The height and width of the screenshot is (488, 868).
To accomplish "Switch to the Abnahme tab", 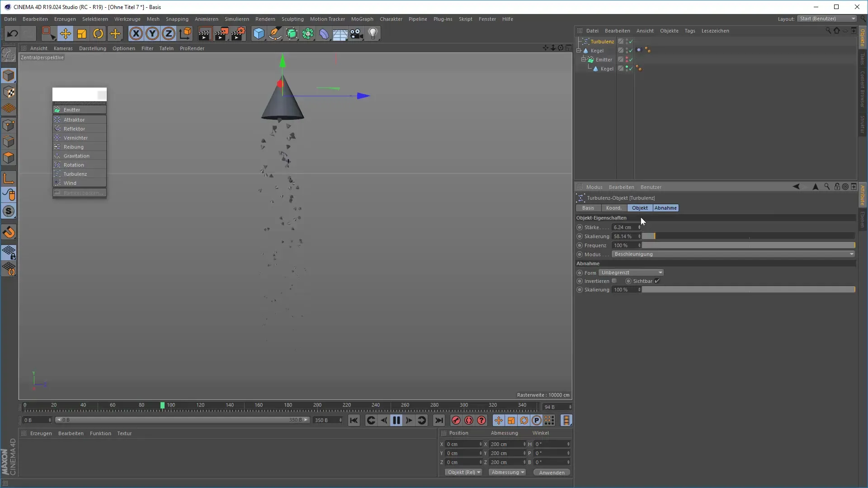I will (x=665, y=208).
